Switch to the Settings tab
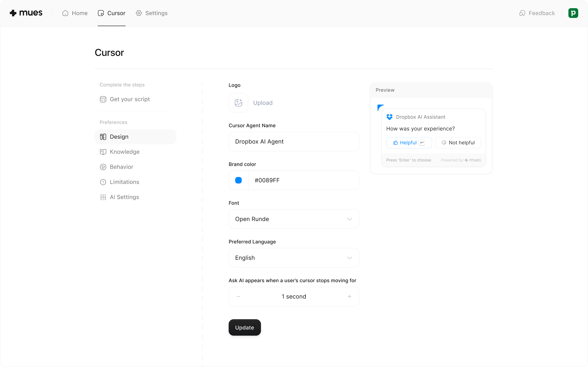 (x=152, y=13)
